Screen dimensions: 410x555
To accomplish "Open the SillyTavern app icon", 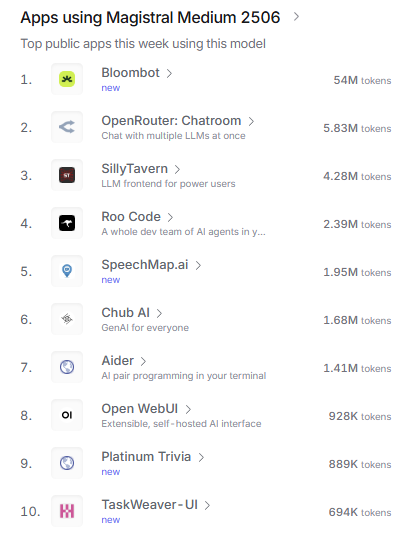I will (x=67, y=175).
